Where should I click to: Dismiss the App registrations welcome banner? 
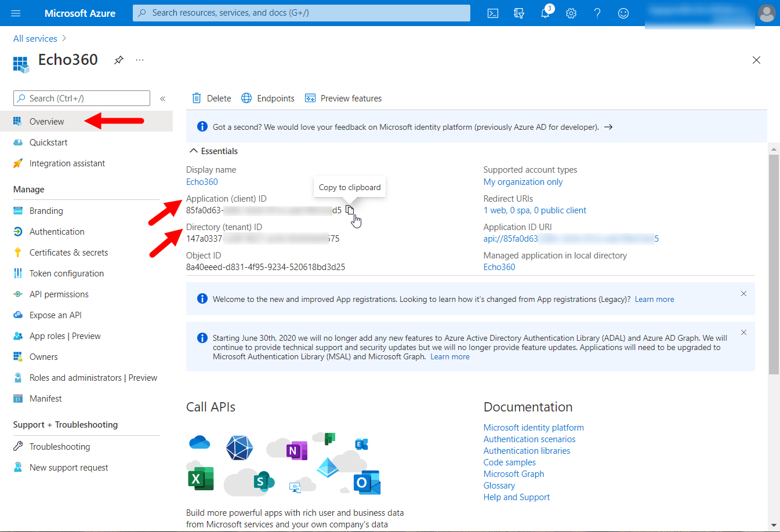point(743,294)
